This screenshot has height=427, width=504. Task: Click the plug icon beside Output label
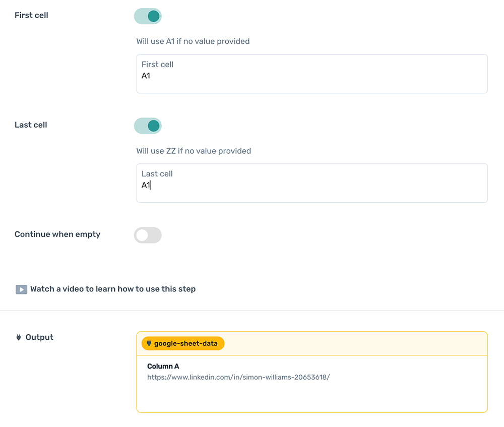coord(19,337)
